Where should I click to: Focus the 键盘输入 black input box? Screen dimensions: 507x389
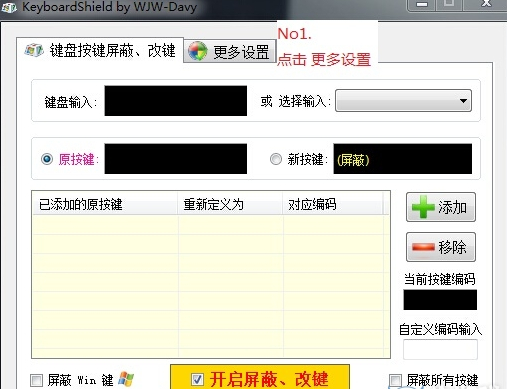[176, 101]
